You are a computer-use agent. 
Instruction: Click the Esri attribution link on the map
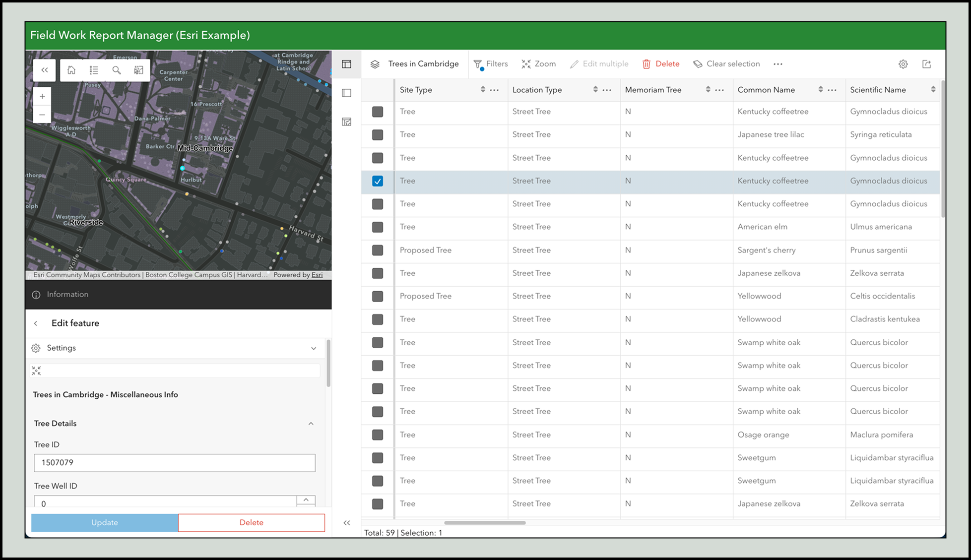(x=317, y=274)
